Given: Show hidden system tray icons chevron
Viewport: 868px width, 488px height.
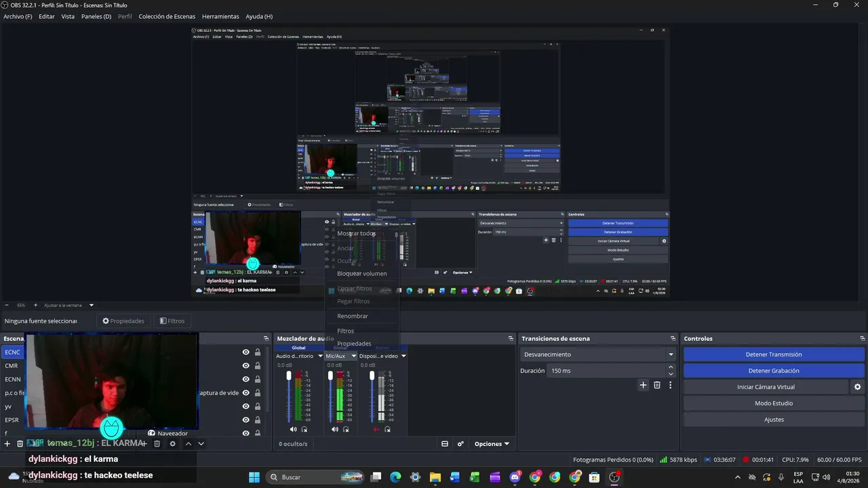Looking at the screenshot, I should coord(738,477).
